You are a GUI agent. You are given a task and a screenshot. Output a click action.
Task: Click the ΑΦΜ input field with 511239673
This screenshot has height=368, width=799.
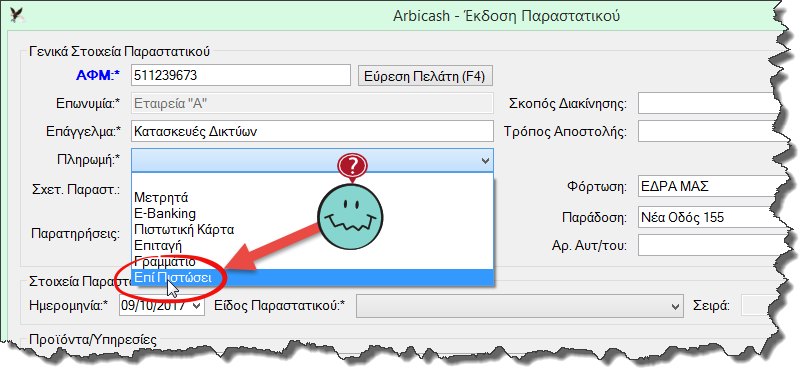click(241, 75)
